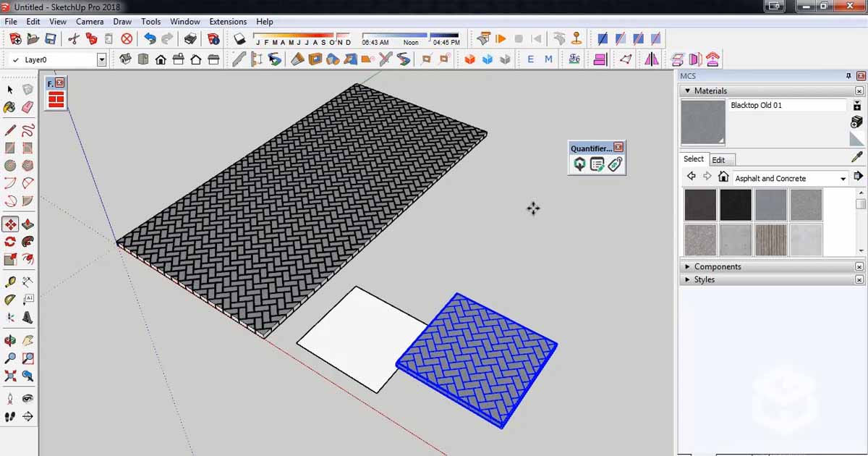
Task: Choose the Select arrow tool
Action: coord(10,89)
